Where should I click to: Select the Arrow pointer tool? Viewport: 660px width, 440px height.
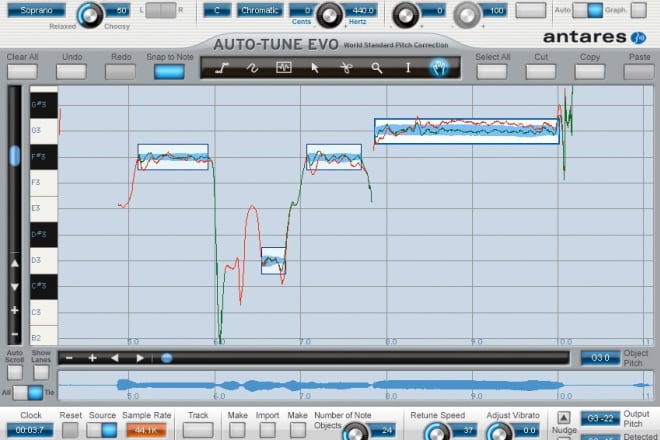click(314, 68)
